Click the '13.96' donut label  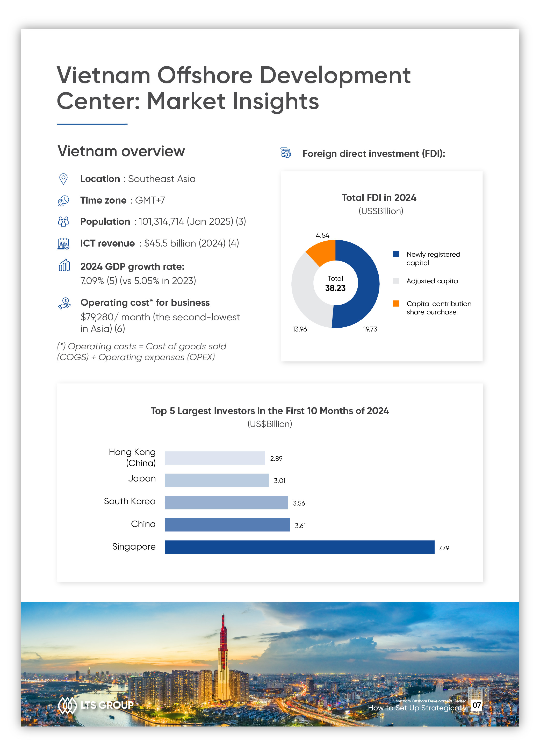300,329
